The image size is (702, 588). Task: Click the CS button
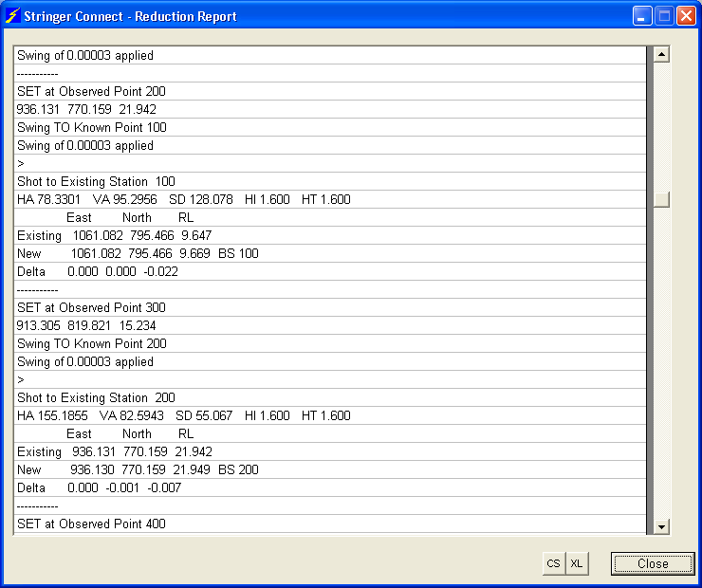(x=553, y=563)
